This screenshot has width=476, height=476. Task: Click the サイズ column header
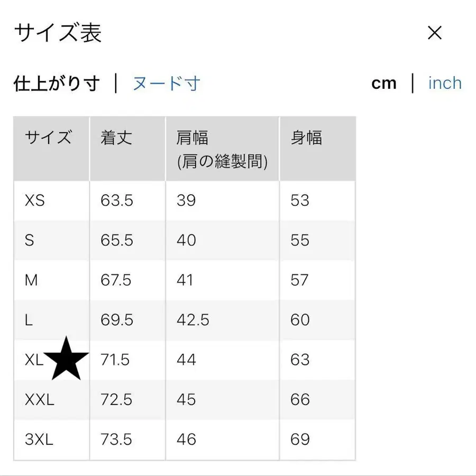50,138
